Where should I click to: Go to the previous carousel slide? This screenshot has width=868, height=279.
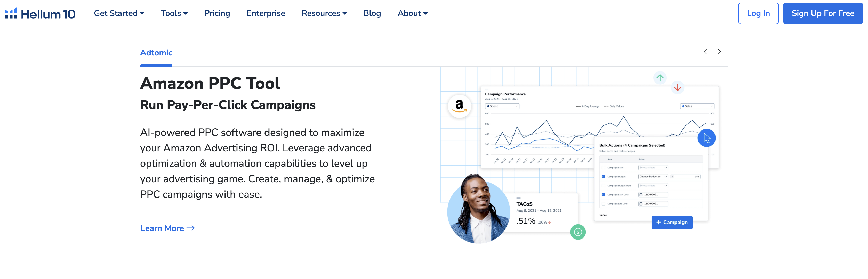[x=705, y=52]
